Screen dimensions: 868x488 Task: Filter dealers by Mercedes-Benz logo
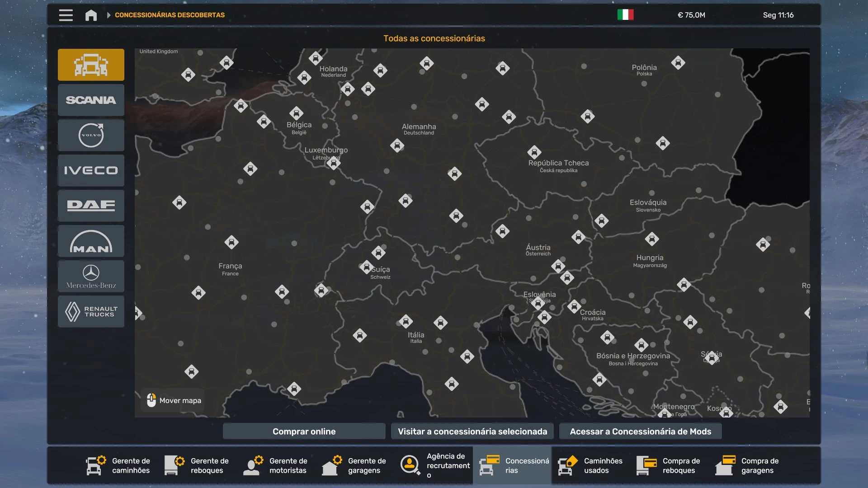point(91,276)
